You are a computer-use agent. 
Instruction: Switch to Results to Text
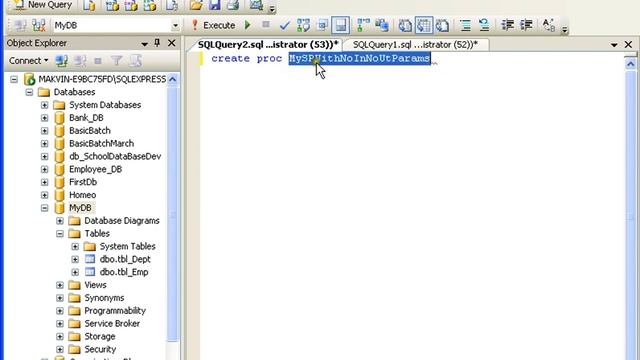click(405, 25)
